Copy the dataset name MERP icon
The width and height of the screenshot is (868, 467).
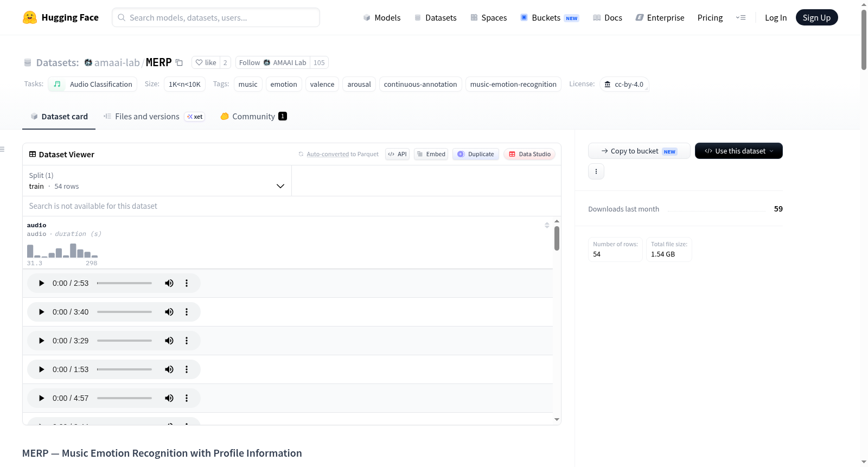(179, 62)
